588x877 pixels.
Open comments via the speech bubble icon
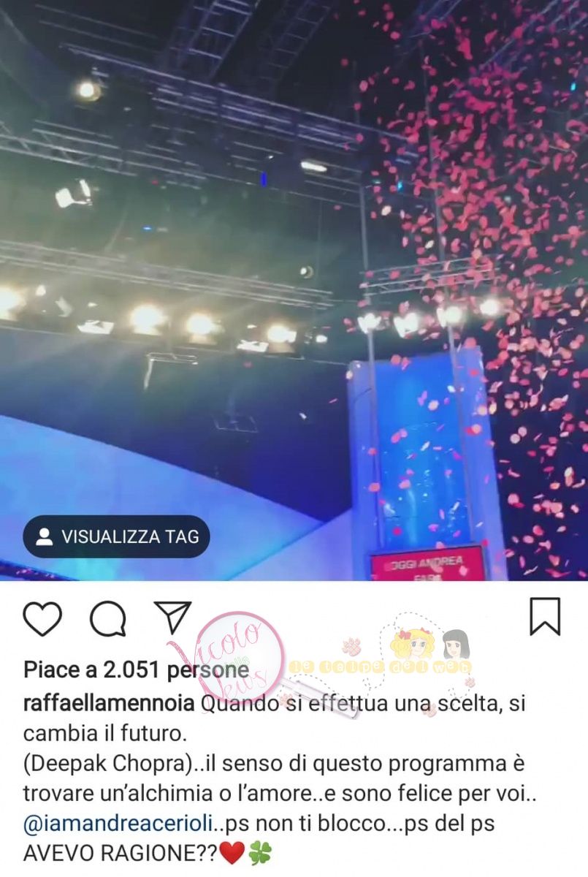pos(108,618)
